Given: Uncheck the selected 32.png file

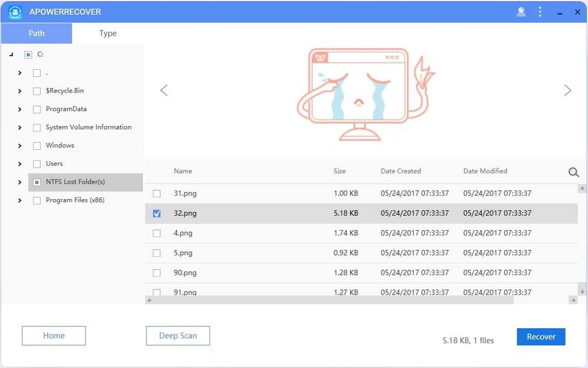Looking at the screenshot, I should tap(157, 213).
